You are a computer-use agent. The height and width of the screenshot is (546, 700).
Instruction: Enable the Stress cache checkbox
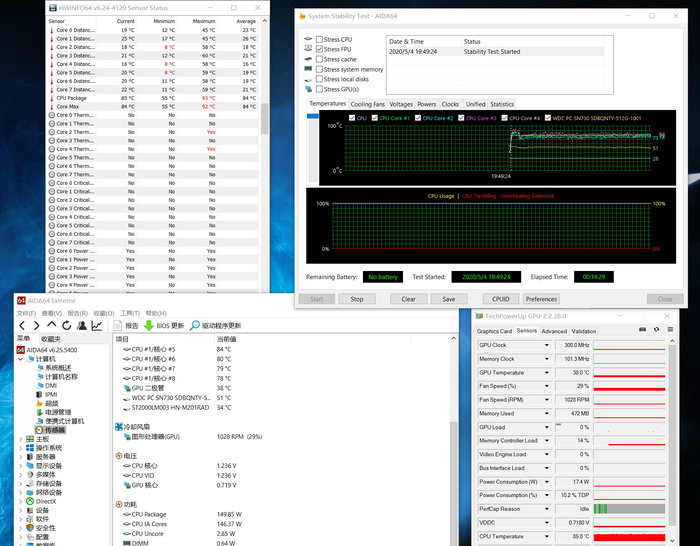point(319,59)
